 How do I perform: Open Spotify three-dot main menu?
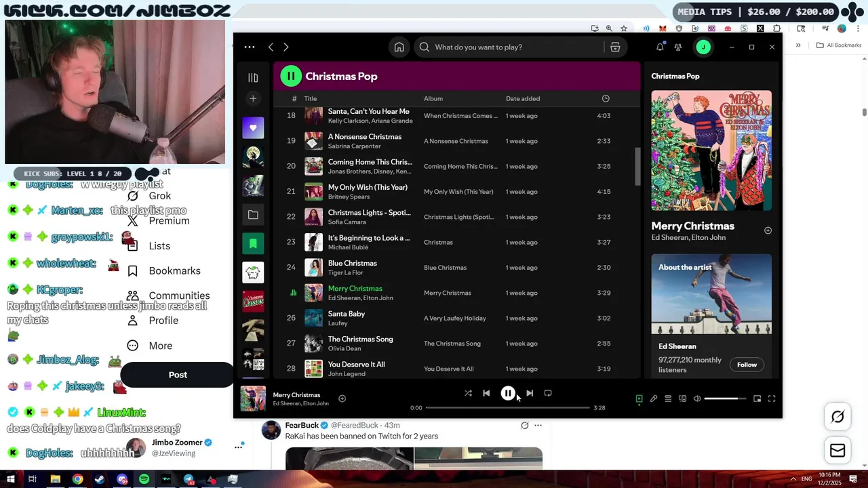[250, 47]
